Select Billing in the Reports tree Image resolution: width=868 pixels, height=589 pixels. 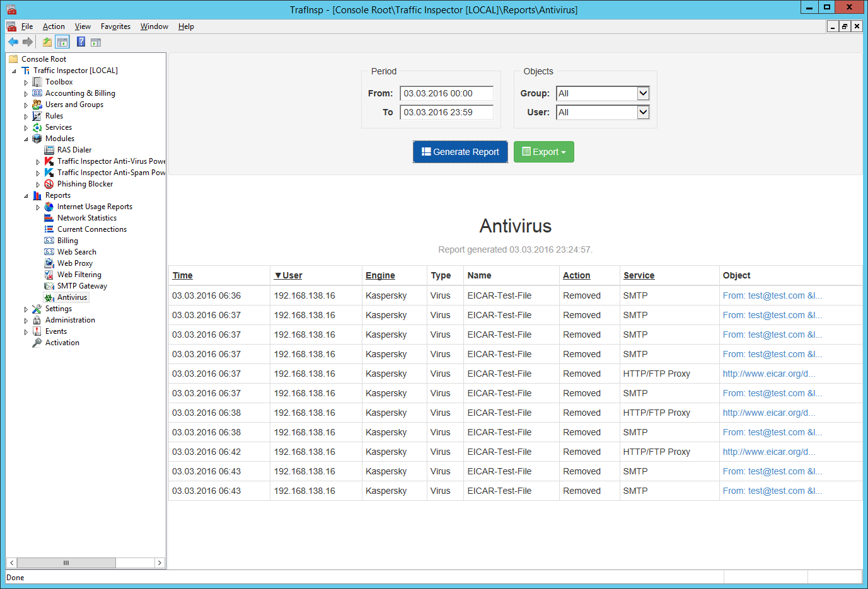[67, 241]
